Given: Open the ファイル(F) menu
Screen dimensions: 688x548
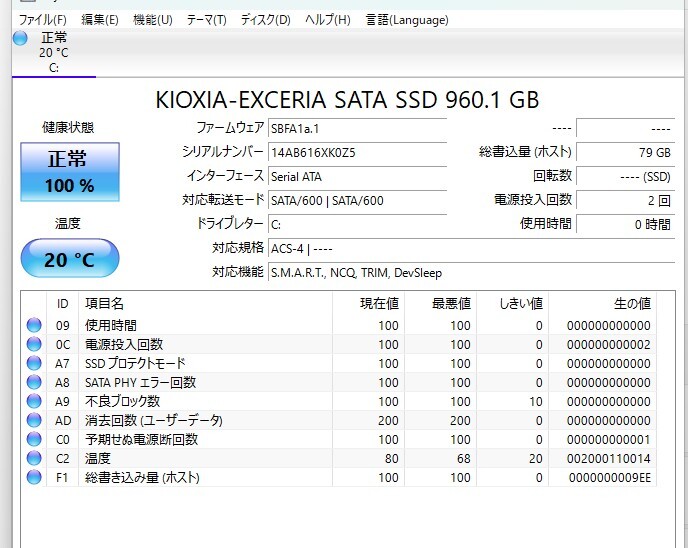Looking at the screenshot, I should [x=43, y=20].
